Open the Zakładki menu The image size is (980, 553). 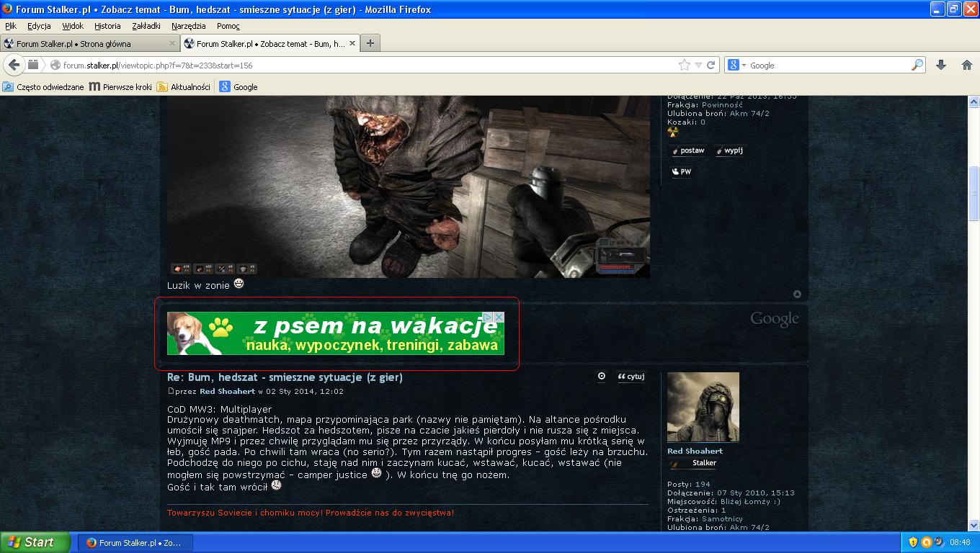click(x=146, y=26)
